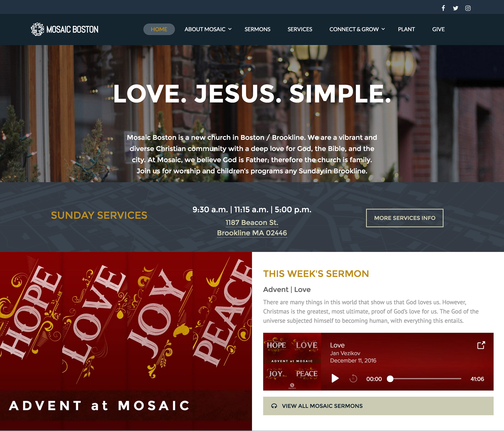Screen dimensions: 504x431
Task: Open the Sermons menu item
Action: [257, 29]
